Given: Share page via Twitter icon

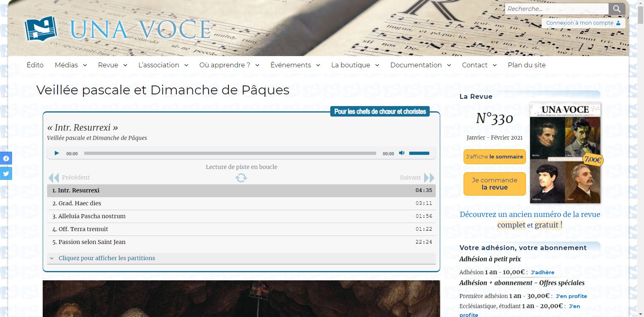Looking at the screenshot, I should (x=6, y=173).
